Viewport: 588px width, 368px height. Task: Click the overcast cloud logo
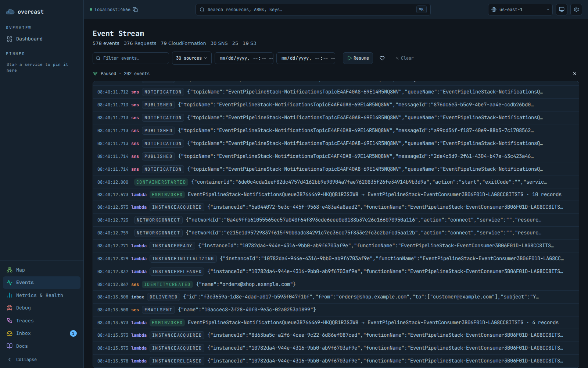pyautogui.click(x=10, y=12)
